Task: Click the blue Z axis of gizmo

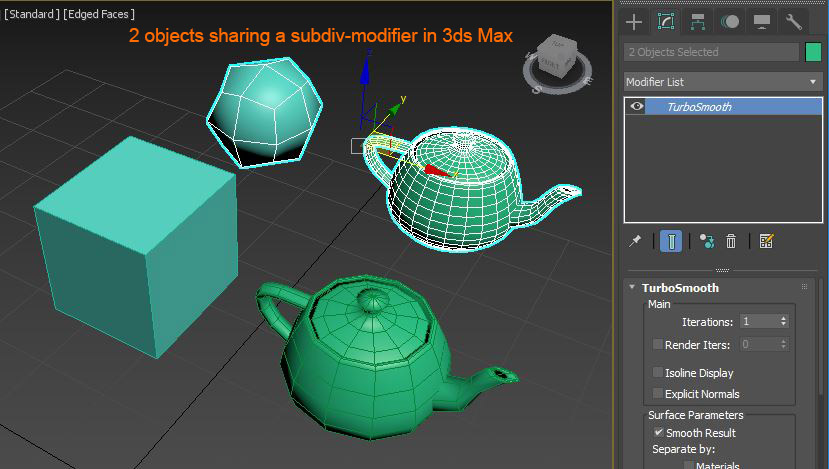Action: coord(365,74)
